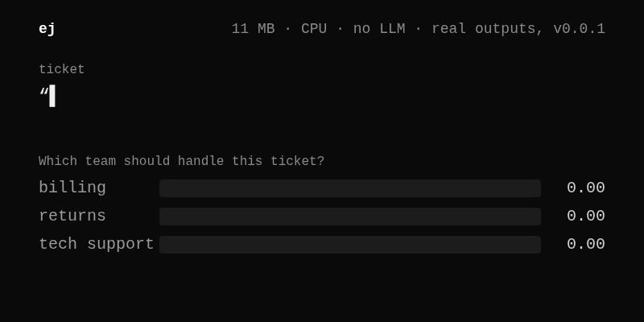This screenshot has height=322, width=644.
Task: Click the returns score bar
Action: click(350, 217)
